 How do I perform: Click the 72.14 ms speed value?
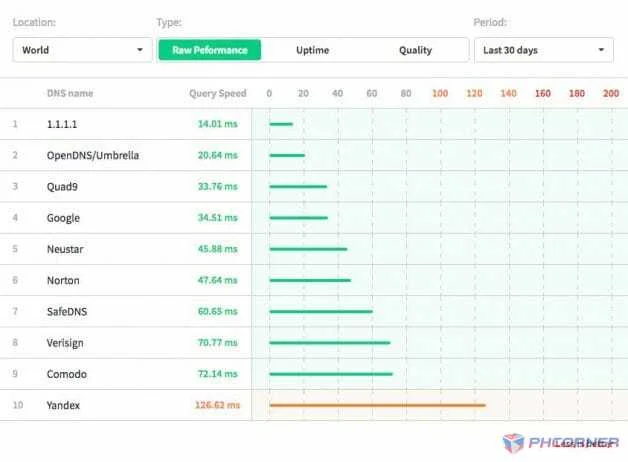[x=217, y=374]
